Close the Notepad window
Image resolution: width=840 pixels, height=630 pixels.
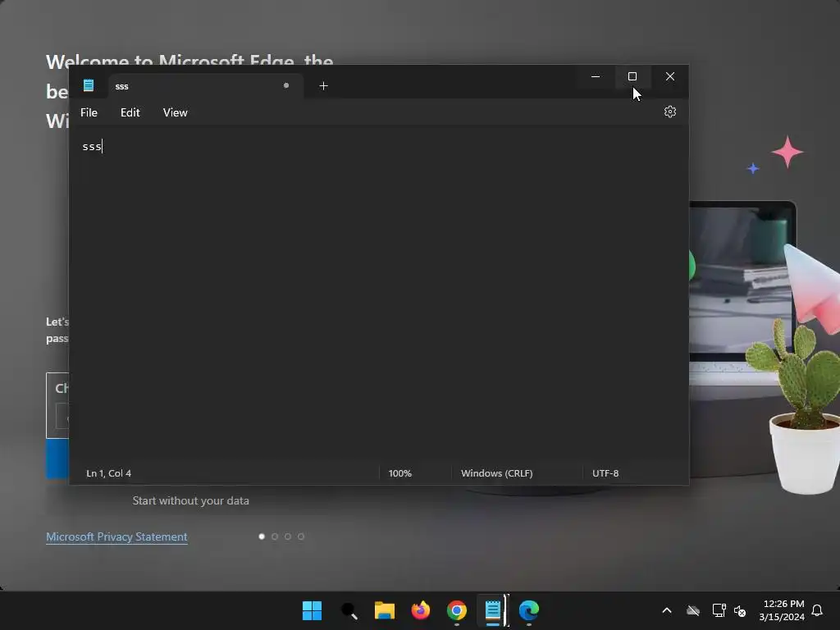(x=670, y=76)
